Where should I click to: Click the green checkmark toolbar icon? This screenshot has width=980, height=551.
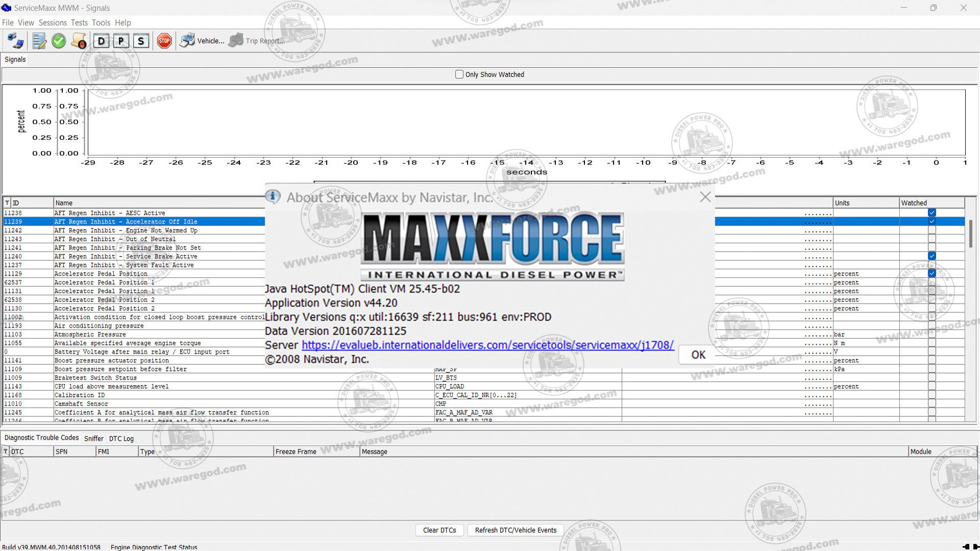pos(59,41)
